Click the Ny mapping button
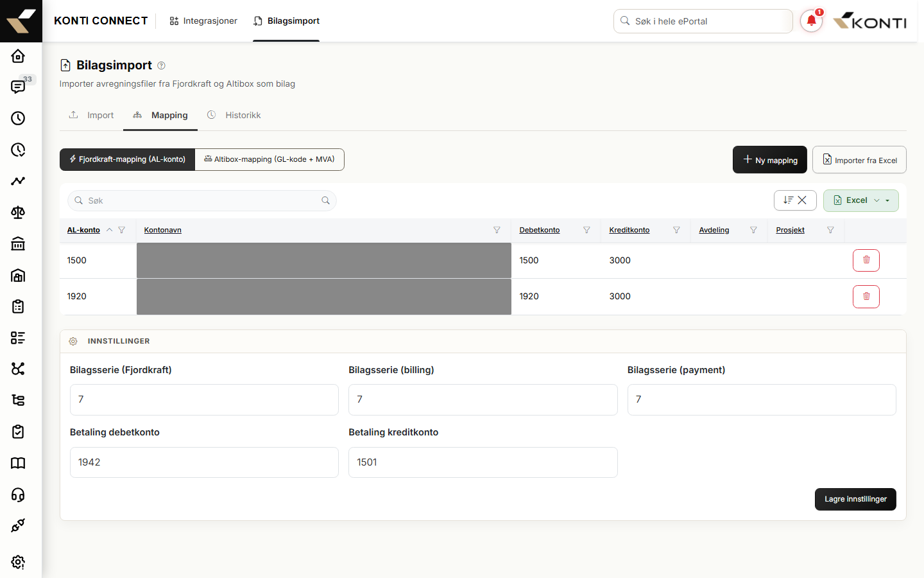Screen dimensions: 924x578 click(770, 160)
